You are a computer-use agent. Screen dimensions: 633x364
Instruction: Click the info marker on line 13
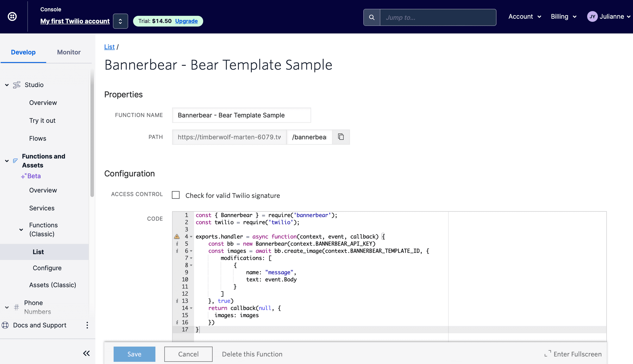[177, 301]
